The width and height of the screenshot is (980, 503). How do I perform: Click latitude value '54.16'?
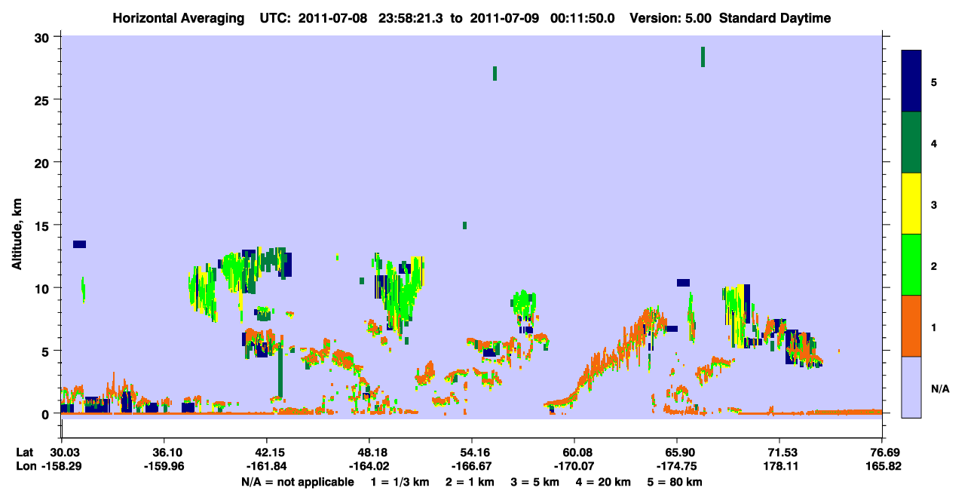(471, 452)
